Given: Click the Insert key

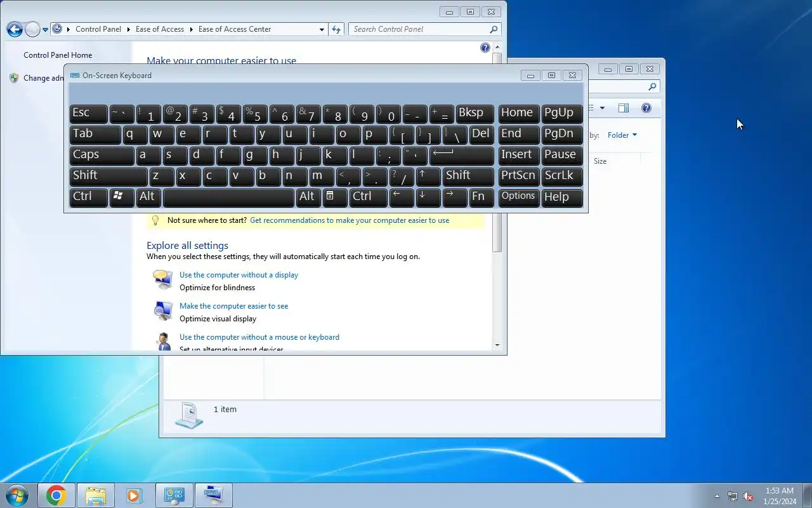Looking at the screenshot, I should 519,156.
